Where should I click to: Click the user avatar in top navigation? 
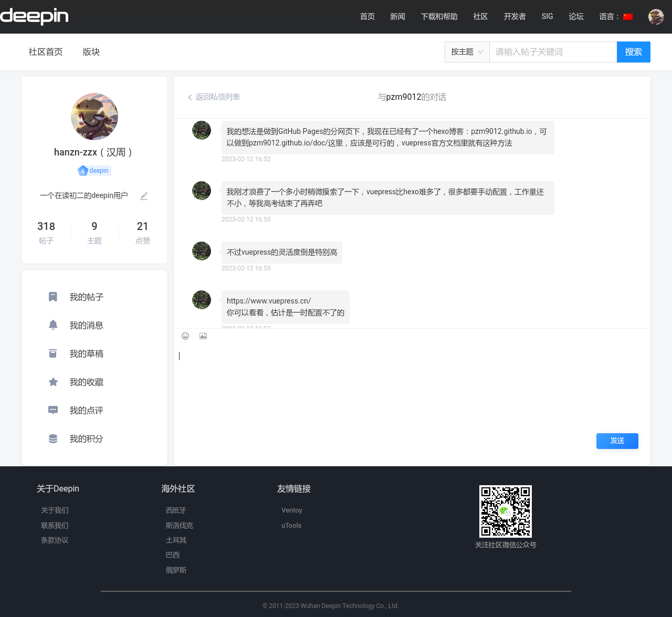655,16
